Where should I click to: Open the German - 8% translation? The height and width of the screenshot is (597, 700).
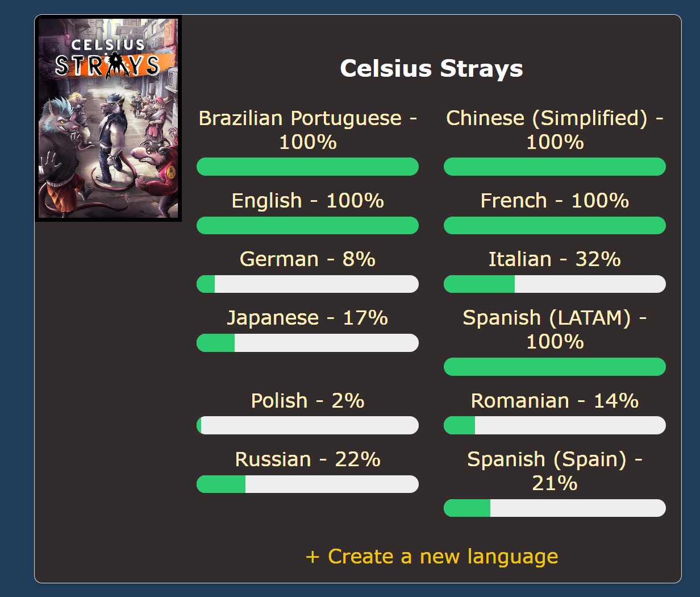tap(308, 259)
